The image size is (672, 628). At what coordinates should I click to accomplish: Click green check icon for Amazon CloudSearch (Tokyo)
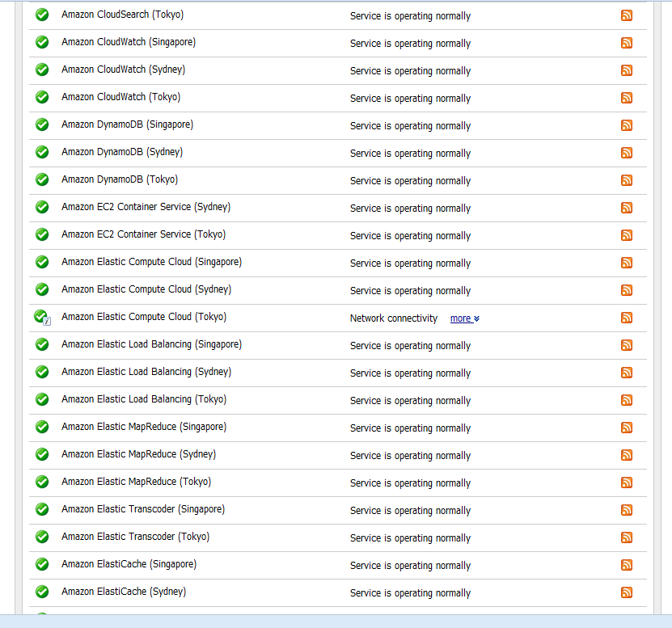[42, 15]
